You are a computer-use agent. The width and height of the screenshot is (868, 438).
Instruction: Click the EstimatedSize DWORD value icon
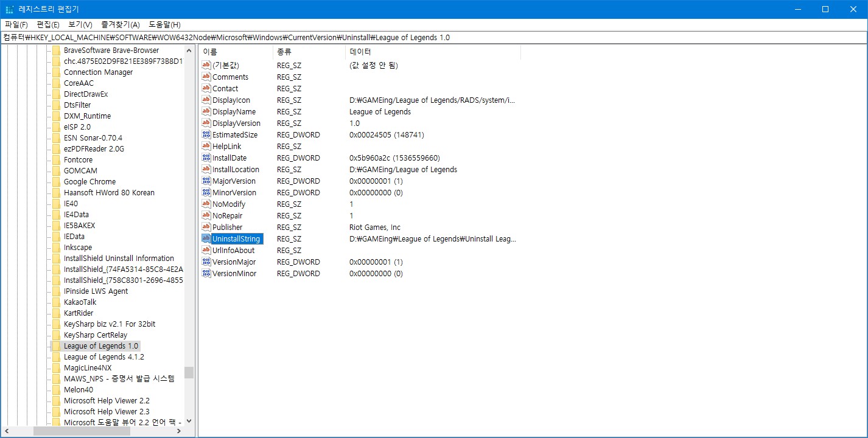(206, 134)
